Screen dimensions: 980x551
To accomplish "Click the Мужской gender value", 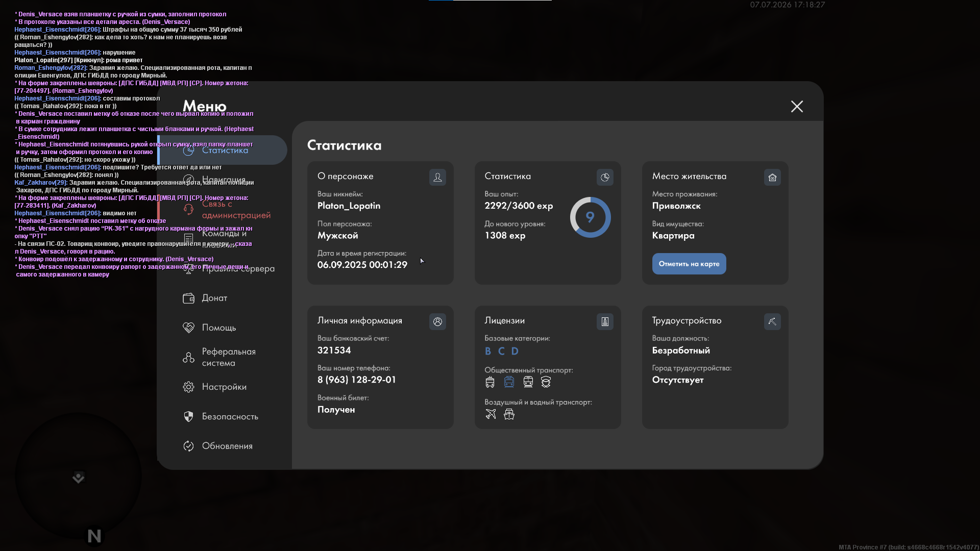I will tap(338, 236).
